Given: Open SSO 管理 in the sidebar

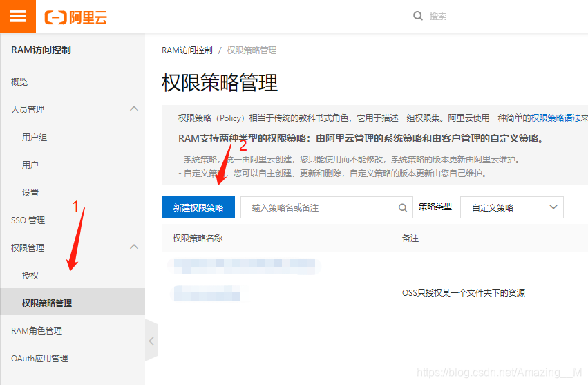Looking at the screenshot, I should [28, 220].
